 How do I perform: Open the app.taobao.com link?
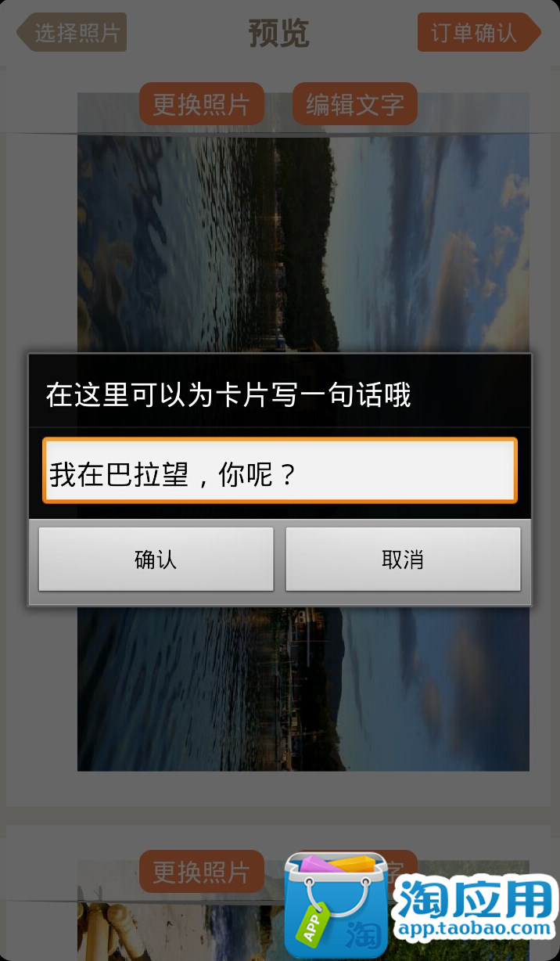click(476, 930)
